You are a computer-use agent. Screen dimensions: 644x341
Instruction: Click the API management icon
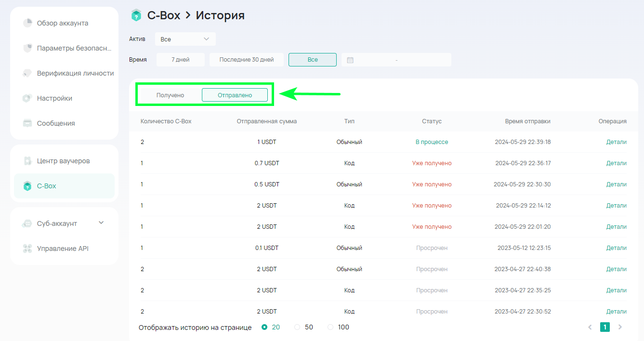click(27, 249)
